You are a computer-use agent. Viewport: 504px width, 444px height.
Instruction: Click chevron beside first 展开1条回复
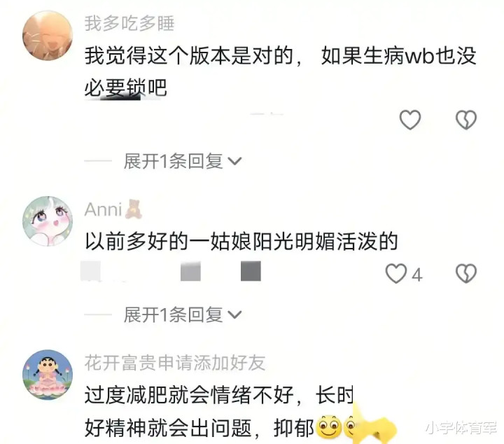click(x=234, y=161)
